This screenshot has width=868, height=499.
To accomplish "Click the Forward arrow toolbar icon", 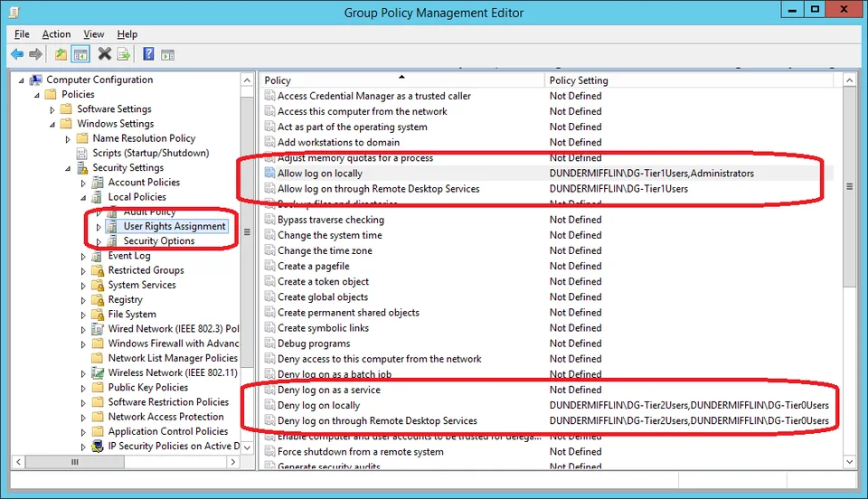I will [35, 54].
